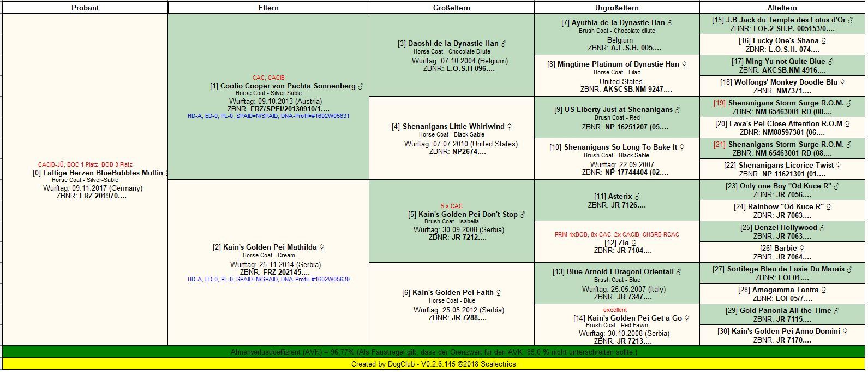Click the Probant column header
This screenshot has height=372, width=868.
[85, 8]
